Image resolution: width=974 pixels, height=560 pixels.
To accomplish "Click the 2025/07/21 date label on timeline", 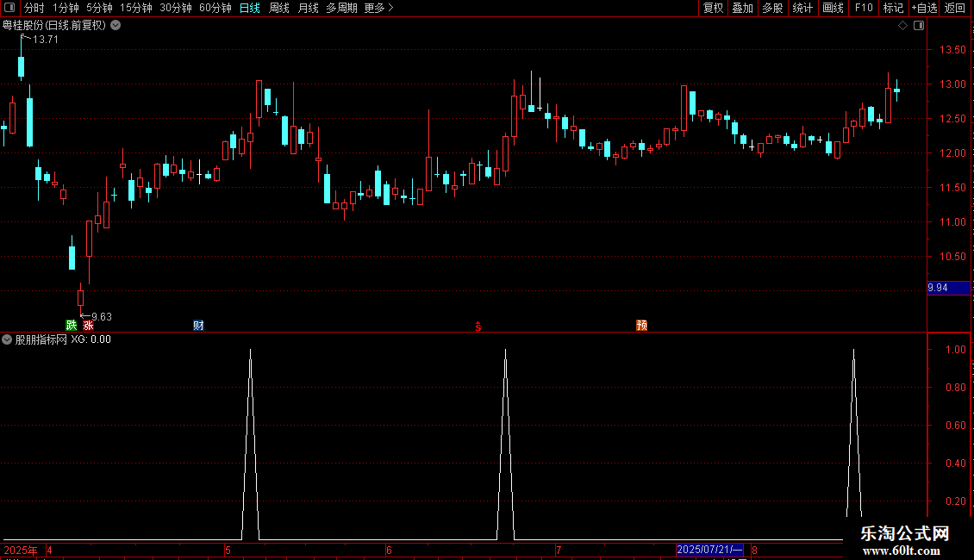I will point(709,550).
